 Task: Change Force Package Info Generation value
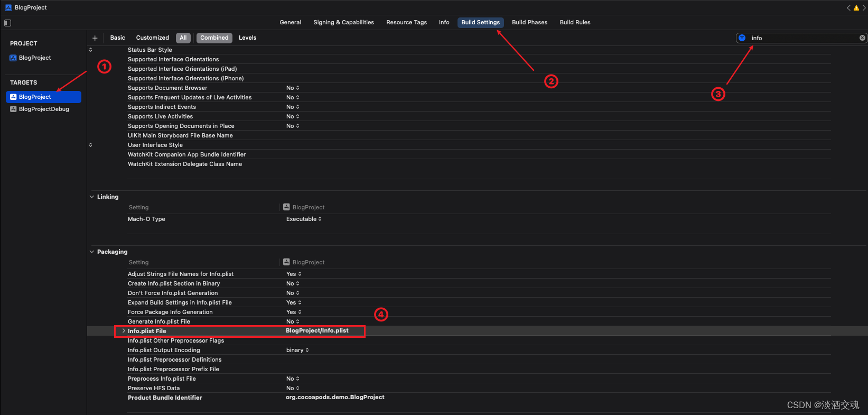click(x=294, y=312)
